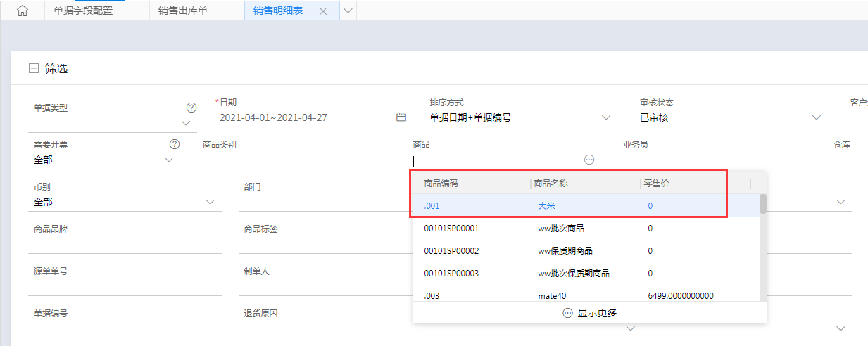This screenshot has height=346, width=868.
Task: Select product code .001
Action: (431, 206)
